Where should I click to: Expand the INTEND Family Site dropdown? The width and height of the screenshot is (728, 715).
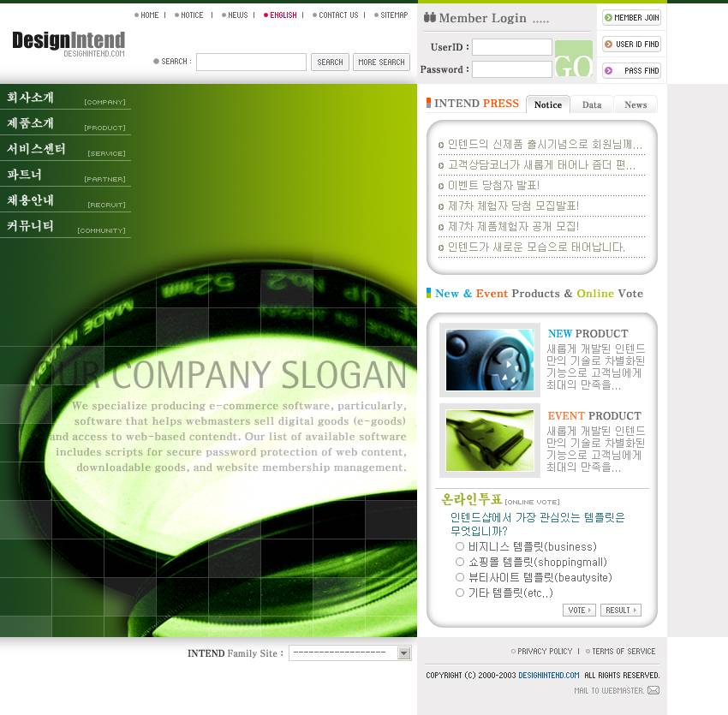point(404,653)
